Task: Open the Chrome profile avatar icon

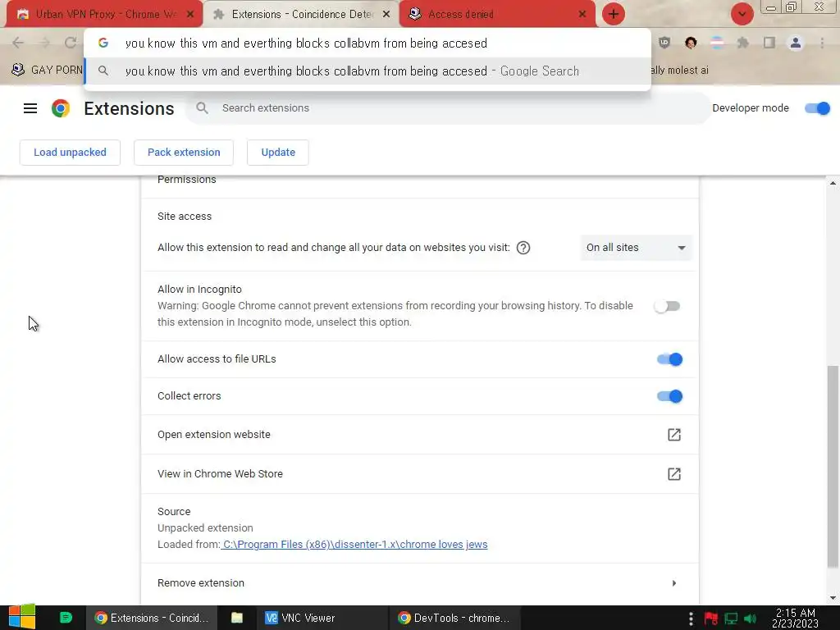Action: pyautogui.click(x=796, y=43)
